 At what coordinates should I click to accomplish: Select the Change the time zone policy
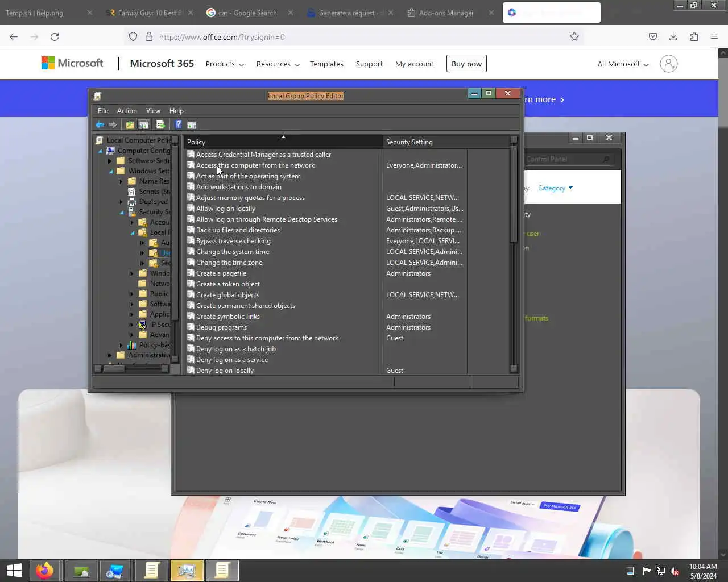click(x=229, y=263)
